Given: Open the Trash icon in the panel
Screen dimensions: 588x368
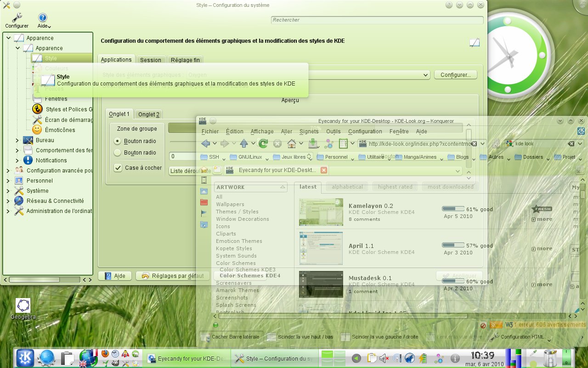Looking at the screenshot, I should pyautogui.click(x=550, y=358).
